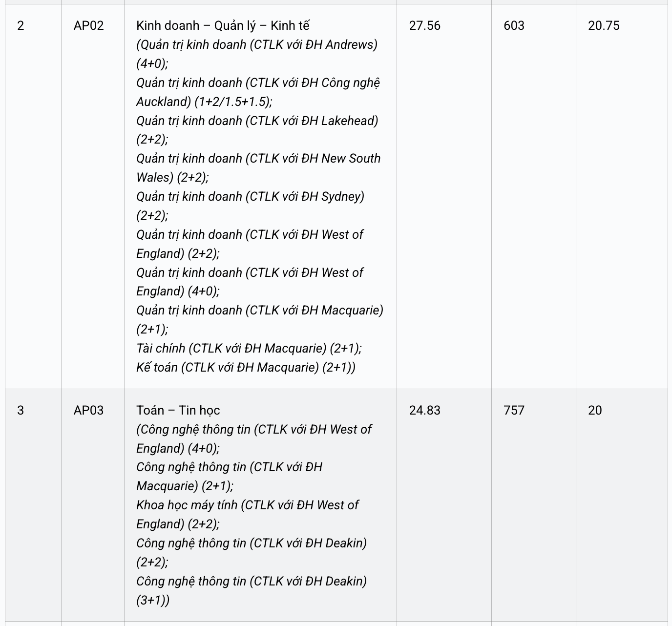Click the AP02 code cell

[x=88, y=25]
